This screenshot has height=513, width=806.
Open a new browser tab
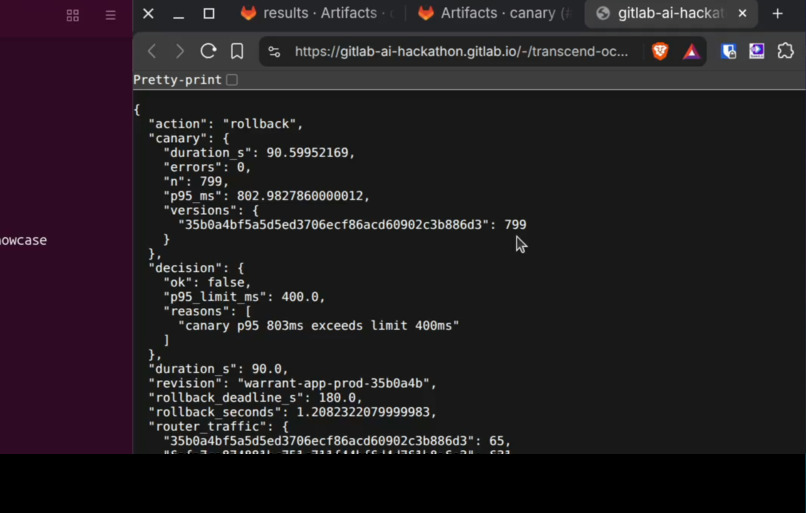point(777,14)
